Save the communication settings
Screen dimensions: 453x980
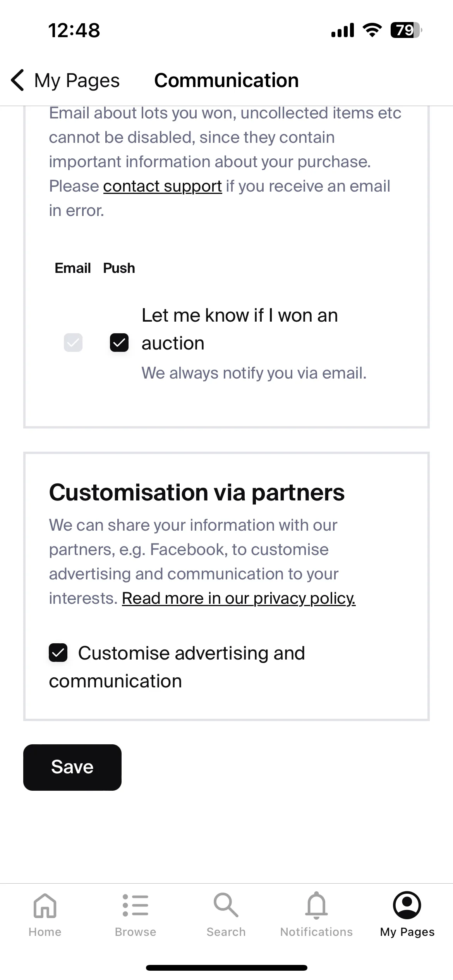point(72,767)
